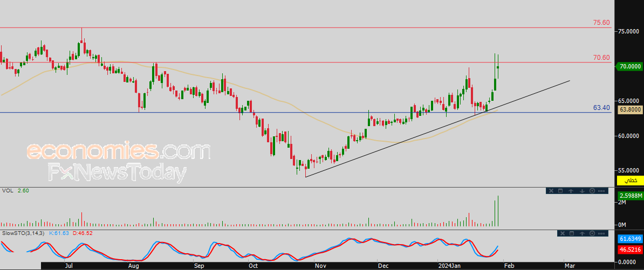This screenshot has width=644, height=270.
Task: Click the 0.0000 stochastic axis label
Action: 627,261
